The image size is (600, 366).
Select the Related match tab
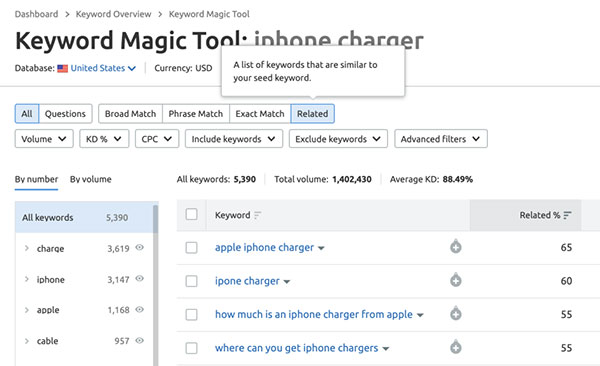[x=313, y=114]
